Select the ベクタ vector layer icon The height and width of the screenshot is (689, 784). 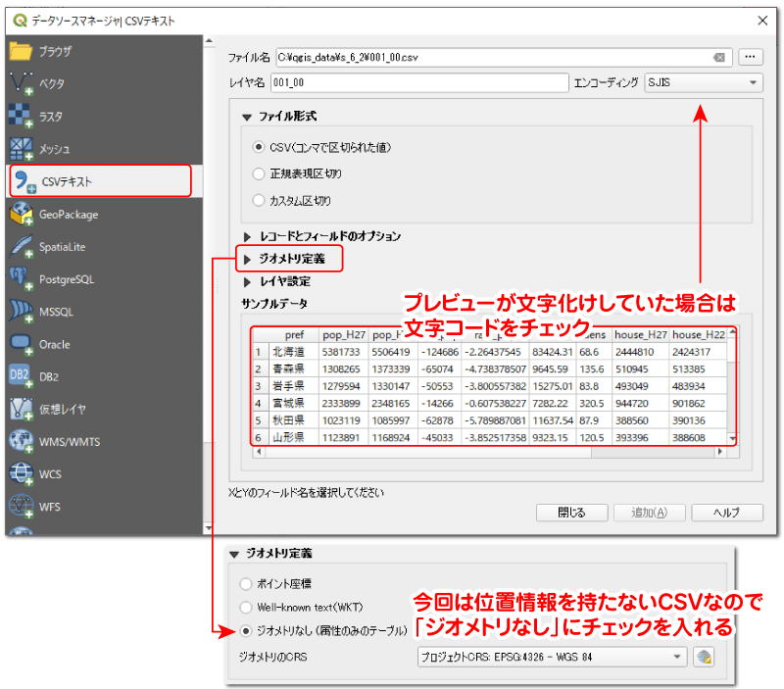click(x=21, y=83)
